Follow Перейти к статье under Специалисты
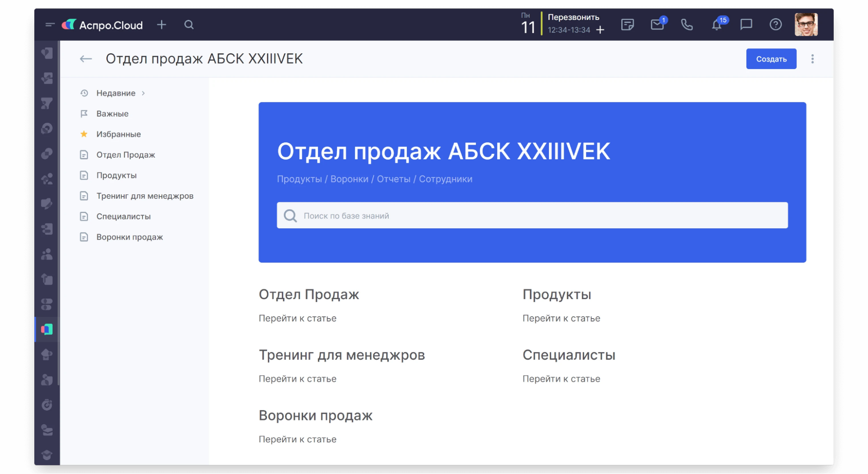Viewport: 868px width, 474px height. pos(561,379)
